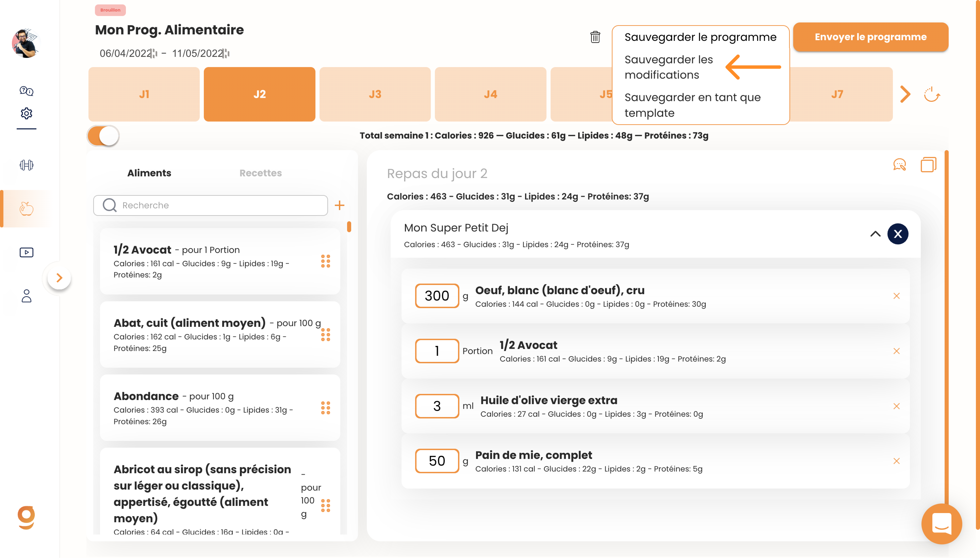Remove Huile d'olive vierge extra item
Image resolution: width=980 pixels, height=558 pixels.
896,406
